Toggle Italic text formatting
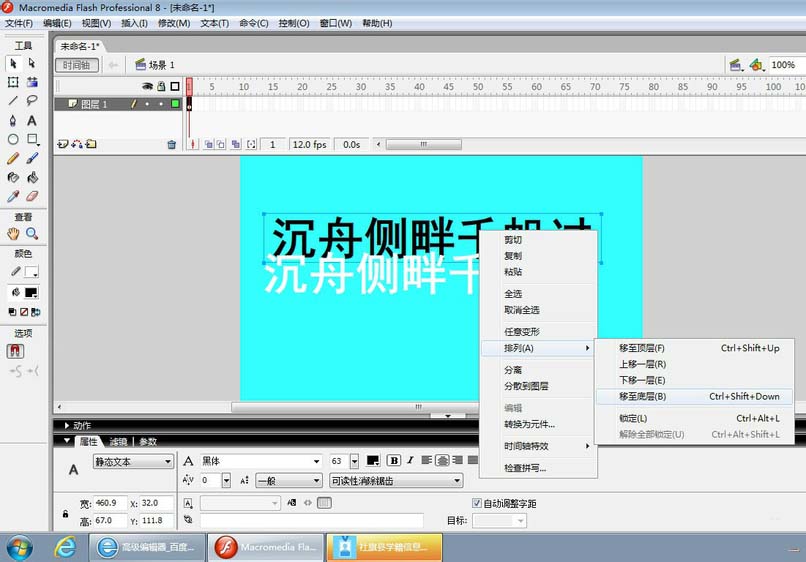 point(410,460)
